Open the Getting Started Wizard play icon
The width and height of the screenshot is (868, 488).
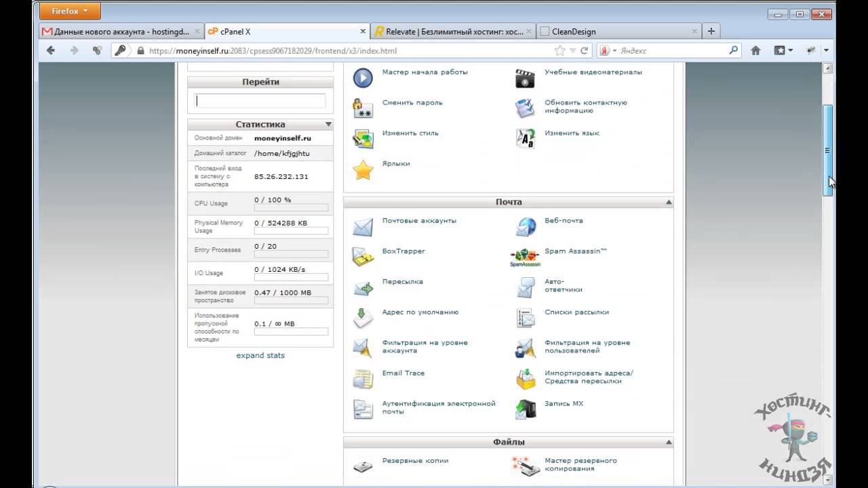[x=363, y=78]
